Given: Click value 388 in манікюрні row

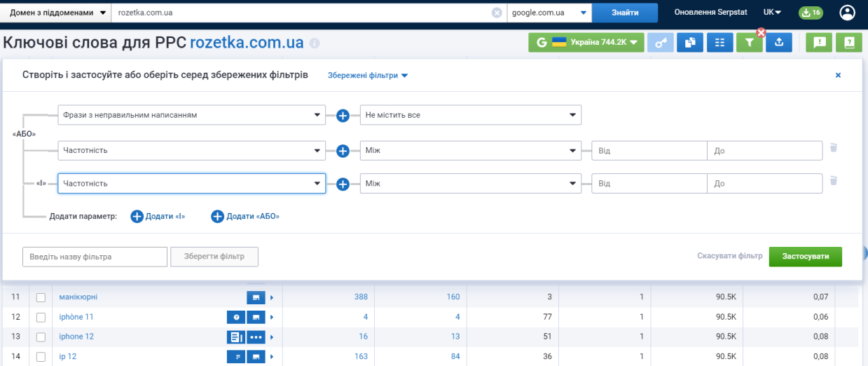Looking at the screenshot, I should (x=361, y=297).
